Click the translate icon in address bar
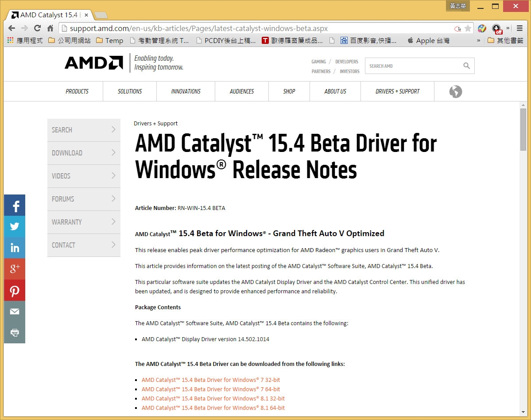Viewport: 531px width, 420px height. (x=457, y=29)
